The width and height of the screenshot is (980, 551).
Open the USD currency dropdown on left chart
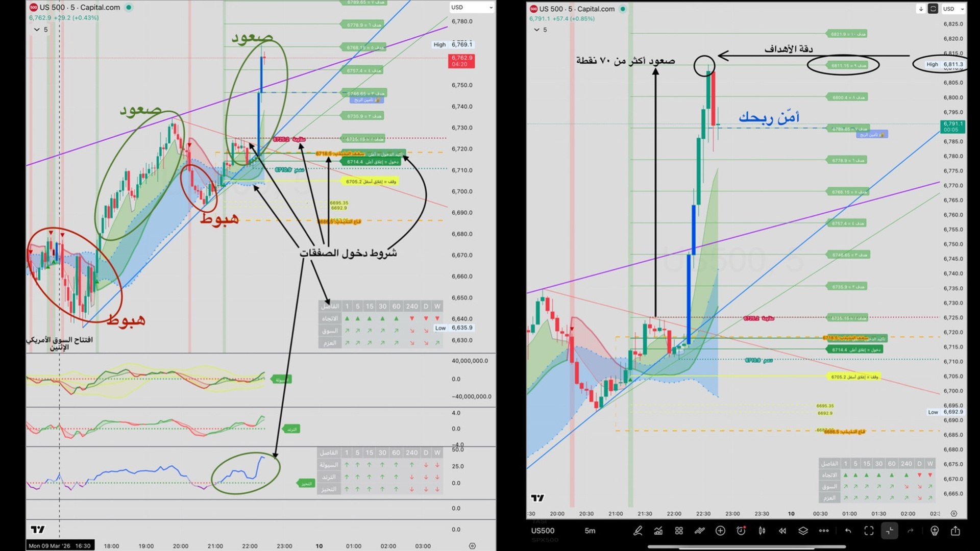point(472,7)
